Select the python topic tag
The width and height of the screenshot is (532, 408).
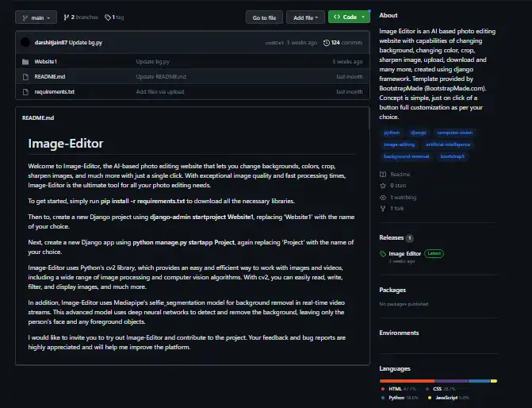[x=392, y=133]
